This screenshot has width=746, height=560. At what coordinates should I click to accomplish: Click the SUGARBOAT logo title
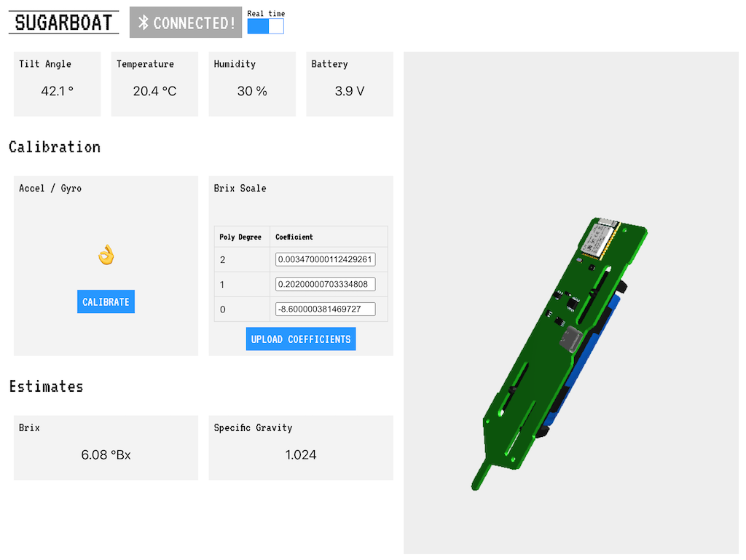(63, 23)
